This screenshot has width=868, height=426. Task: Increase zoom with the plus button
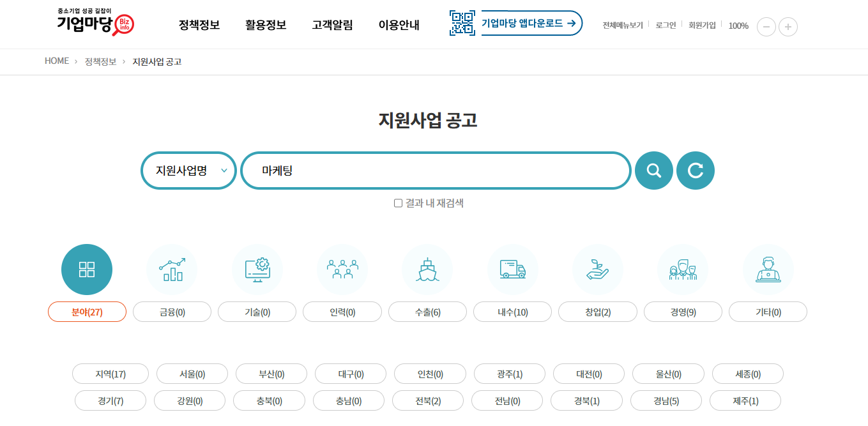coord(788,26)
